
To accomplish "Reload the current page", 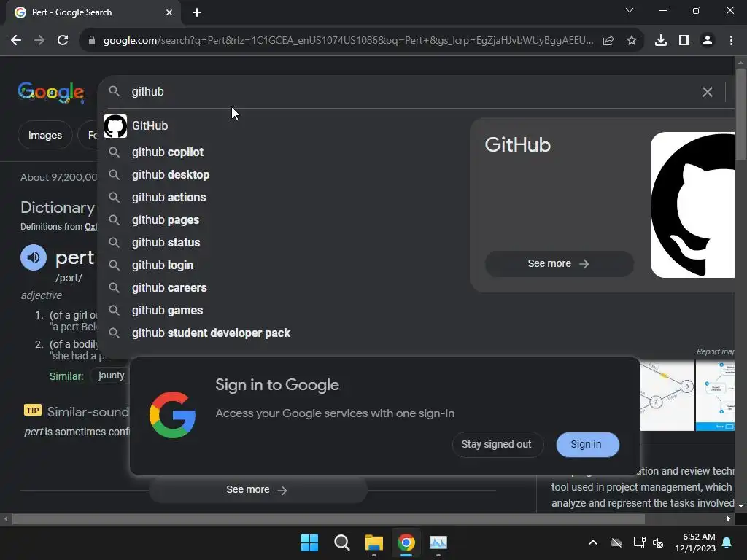I will click(x=63, y=41).
